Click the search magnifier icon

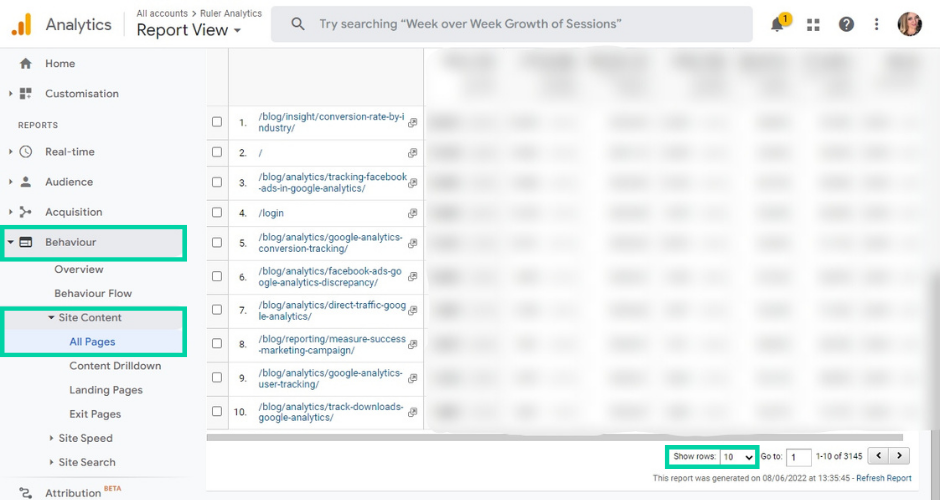pos(297,24)
